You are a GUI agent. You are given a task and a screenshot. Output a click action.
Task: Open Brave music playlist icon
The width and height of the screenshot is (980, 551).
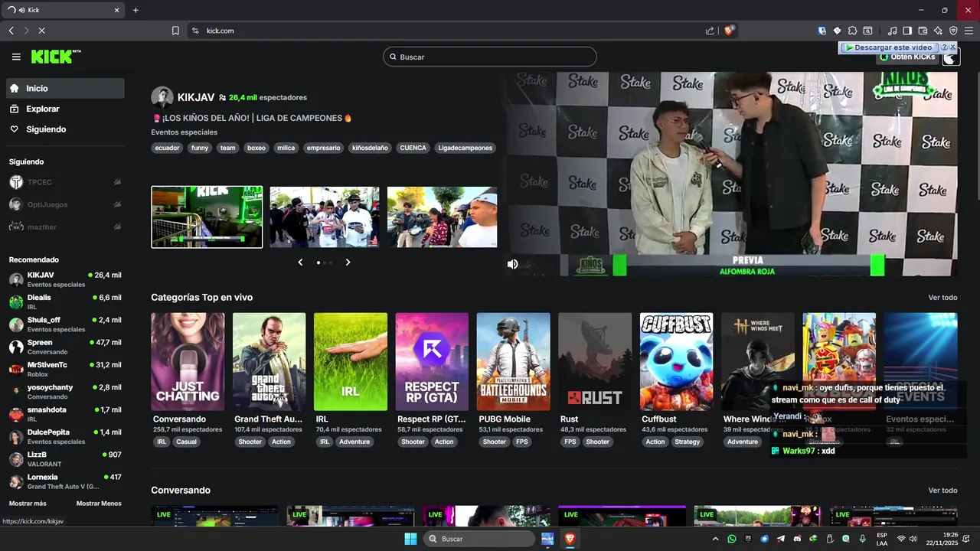pos(893,31)
